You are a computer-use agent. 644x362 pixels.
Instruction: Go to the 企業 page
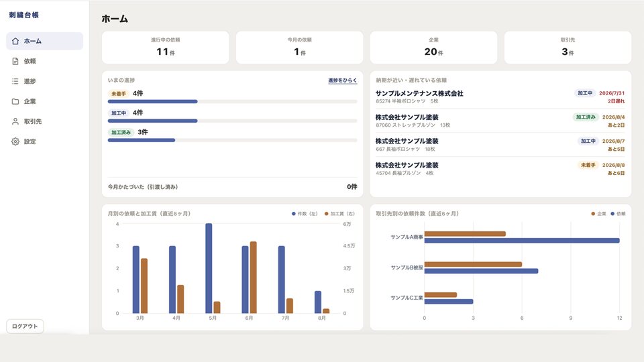pos(44,101)
